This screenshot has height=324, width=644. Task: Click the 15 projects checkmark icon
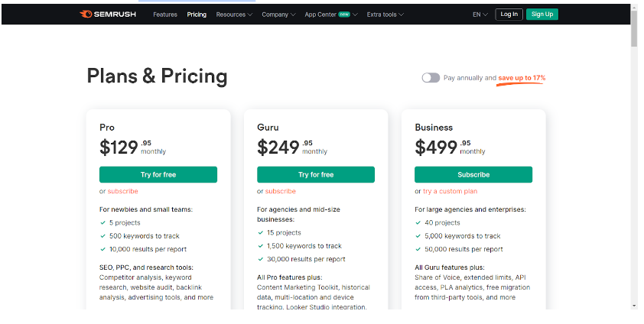[260, 232]
